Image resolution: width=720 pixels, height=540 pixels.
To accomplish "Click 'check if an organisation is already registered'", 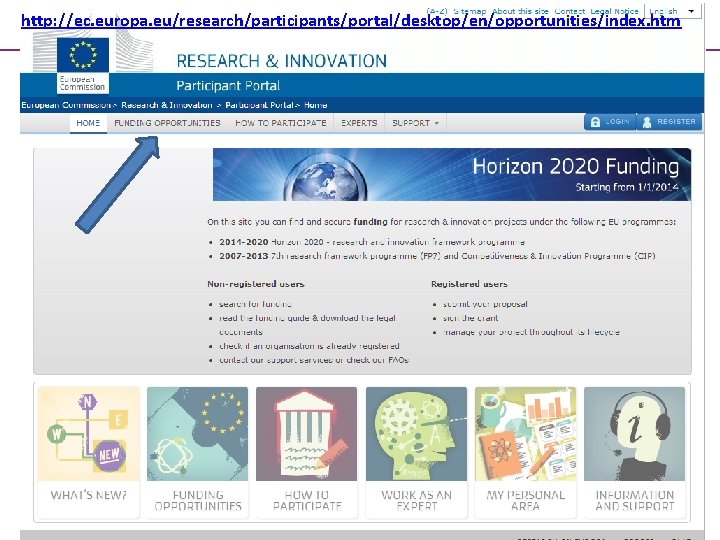I will (x=309, y=346).
